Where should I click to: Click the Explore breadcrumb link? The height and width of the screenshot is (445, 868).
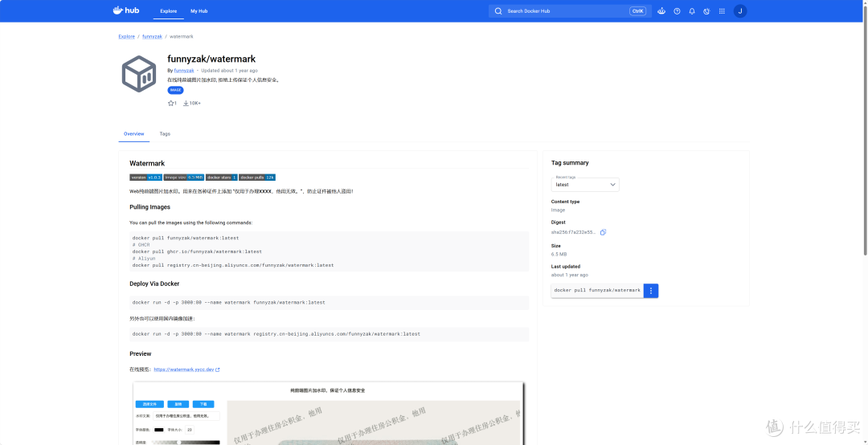pyautogui.click(x=127, y=36)
